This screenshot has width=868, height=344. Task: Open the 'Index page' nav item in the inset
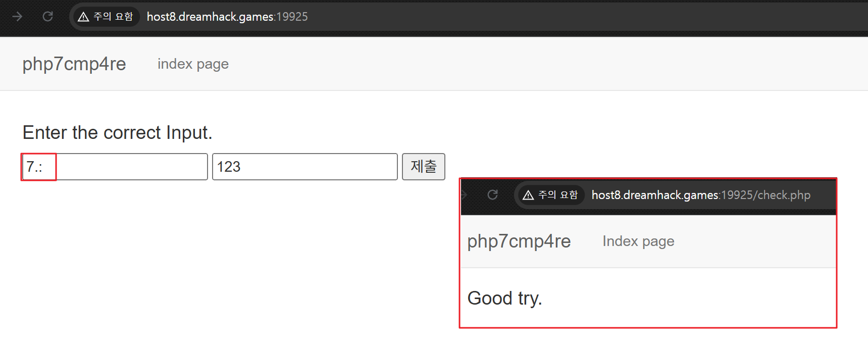point(638,241)
